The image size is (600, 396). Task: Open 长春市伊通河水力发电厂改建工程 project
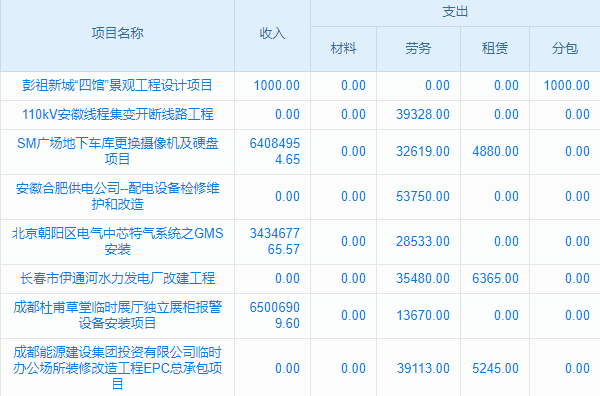[117, 278]
